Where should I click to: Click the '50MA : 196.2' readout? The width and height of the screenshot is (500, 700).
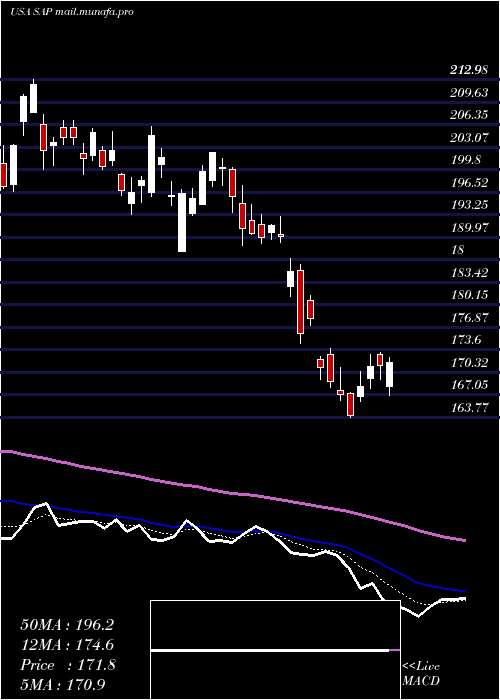[67, 625]
